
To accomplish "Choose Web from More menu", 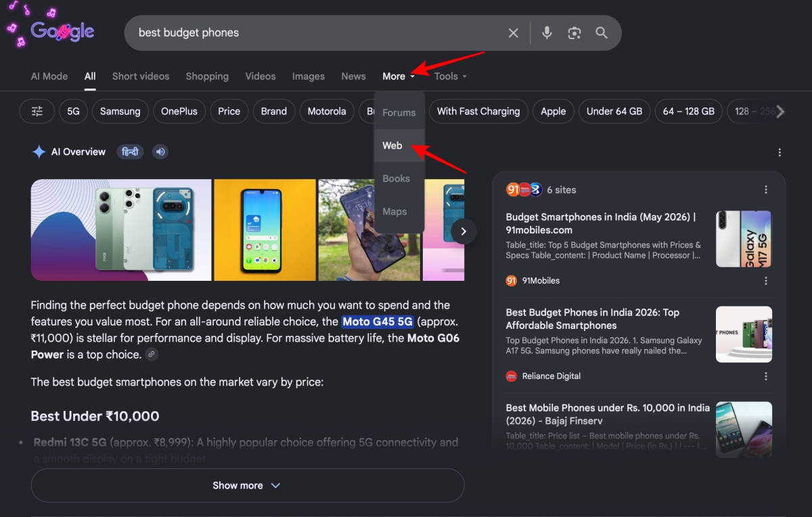I will [x=399, y=145].
